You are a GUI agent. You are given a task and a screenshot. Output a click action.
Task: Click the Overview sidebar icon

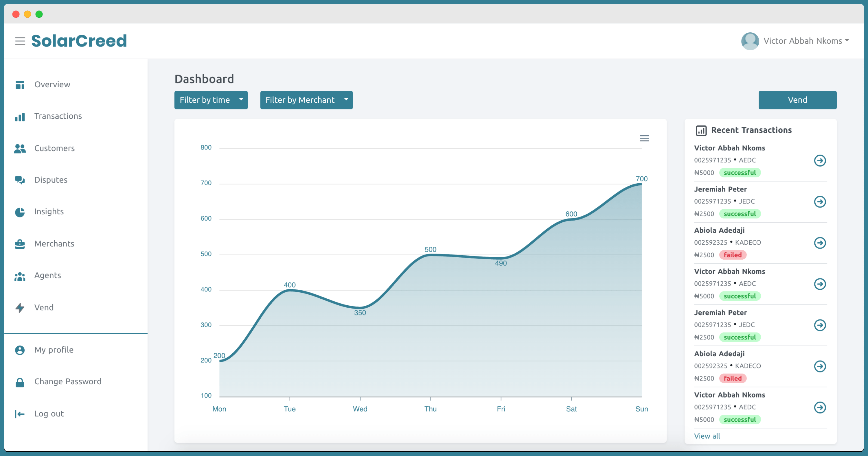point(20,84)
